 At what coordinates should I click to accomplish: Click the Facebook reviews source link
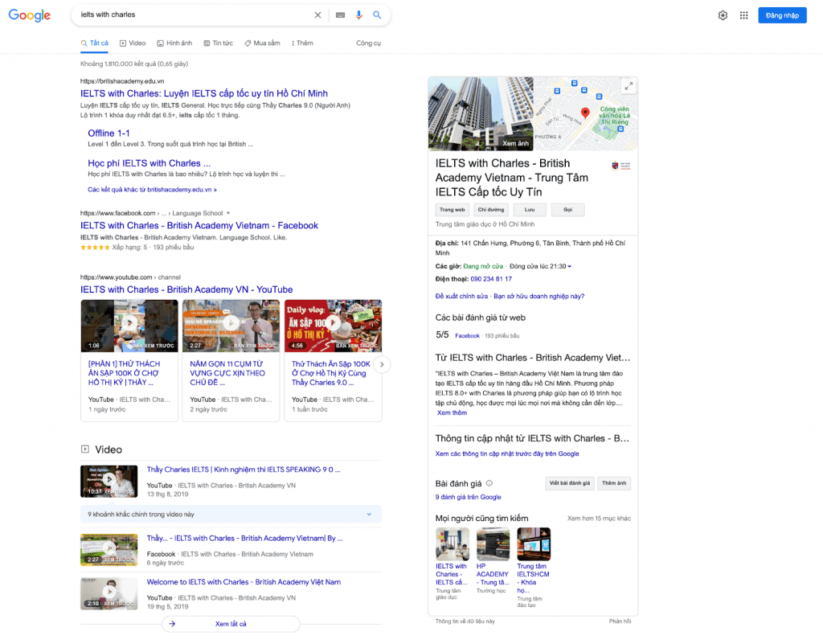(467, 336)
